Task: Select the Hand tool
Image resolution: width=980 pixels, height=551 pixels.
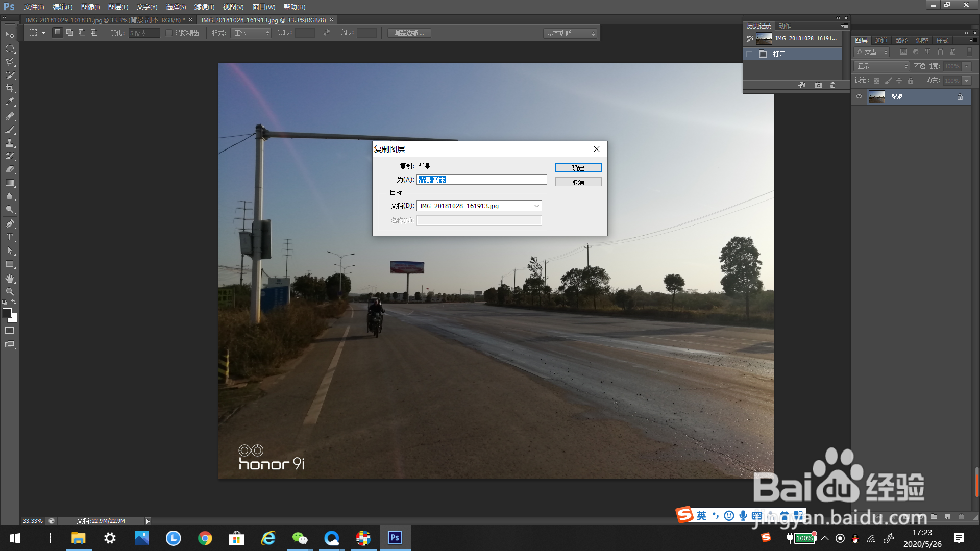Action: tap(10, 279)
